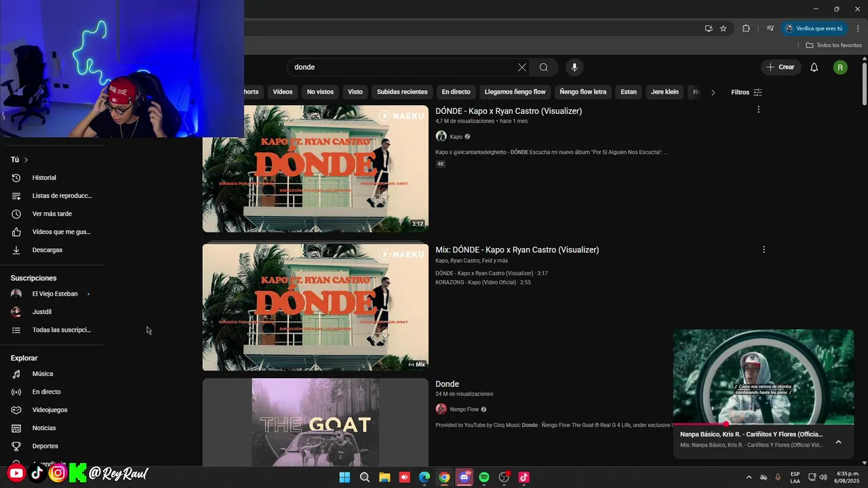Select the Visto filter chip
Viewport: 868px width, 488px height.
355,92
